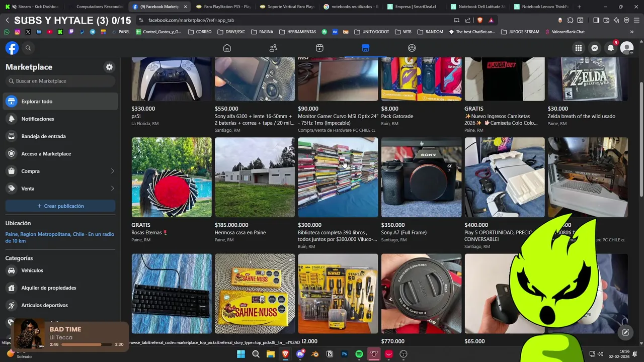Open the browser extensions puzzle icon
This screenshot has width=644, height=362.
point(570,20)
